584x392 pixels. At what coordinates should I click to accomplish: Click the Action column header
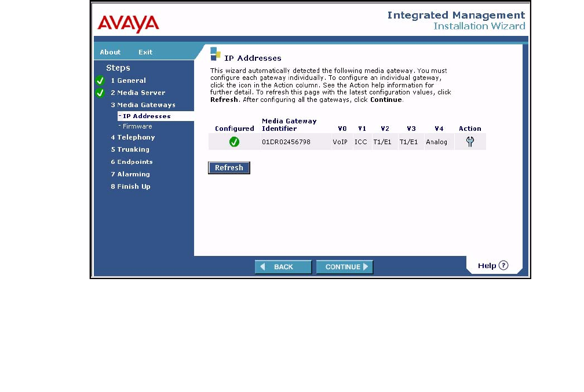coord(470,129)
